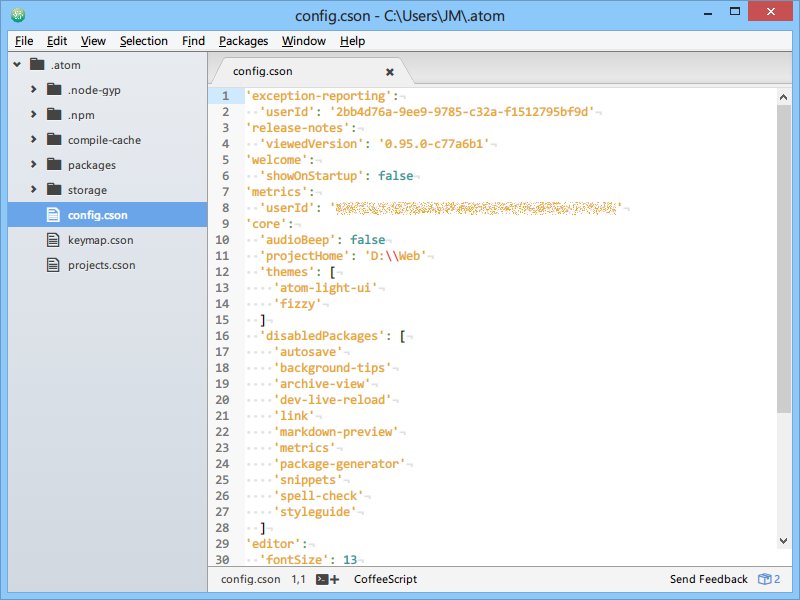This screenshot has height=600, width=800.
Task: Click the 'dev-live-reload' package string
Action: [x=332, y=400]
